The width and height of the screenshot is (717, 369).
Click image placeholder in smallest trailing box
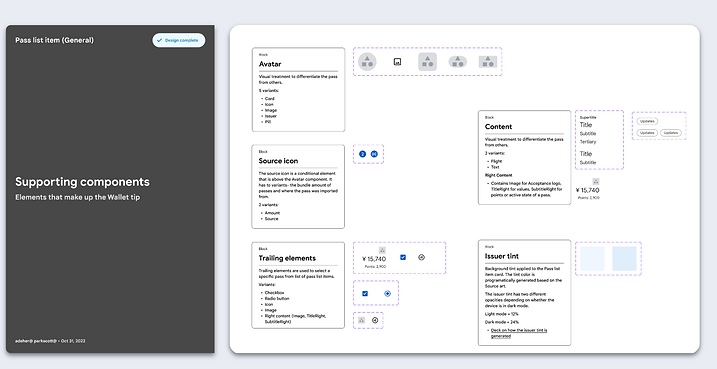(x=362, y=321)
